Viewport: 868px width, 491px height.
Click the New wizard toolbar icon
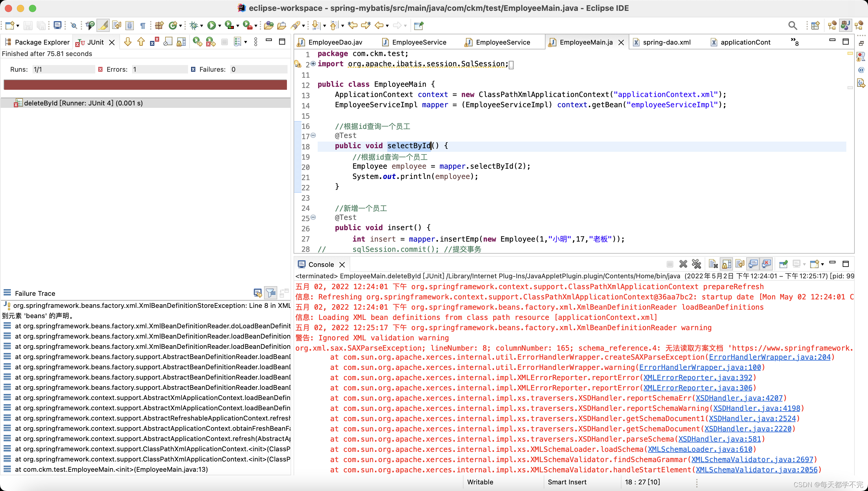[10, 25]
